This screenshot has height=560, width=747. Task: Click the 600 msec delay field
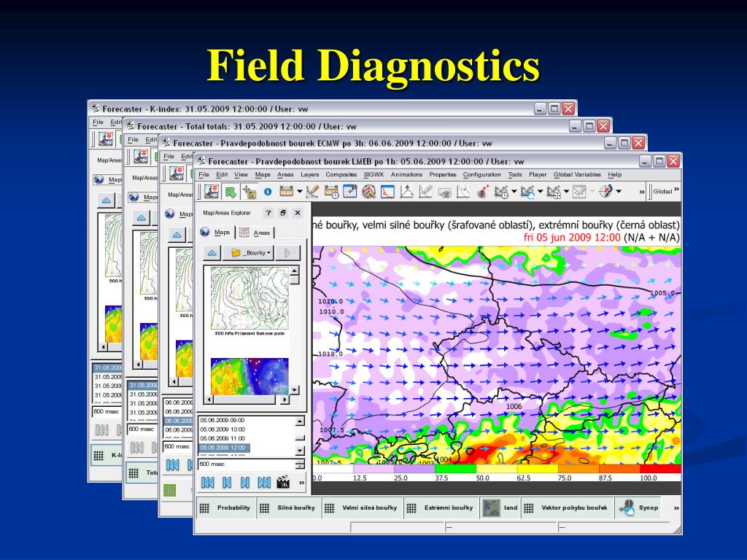247,464
